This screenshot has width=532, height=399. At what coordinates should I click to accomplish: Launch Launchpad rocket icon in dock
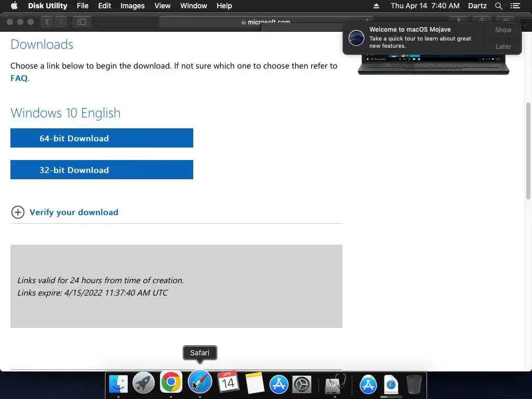click(x=143, y=383)
